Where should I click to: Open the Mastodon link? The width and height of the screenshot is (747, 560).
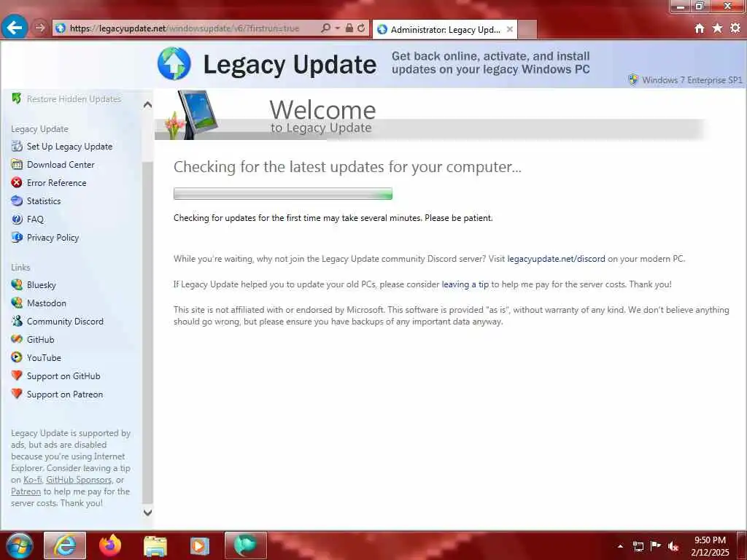[47, 303]
